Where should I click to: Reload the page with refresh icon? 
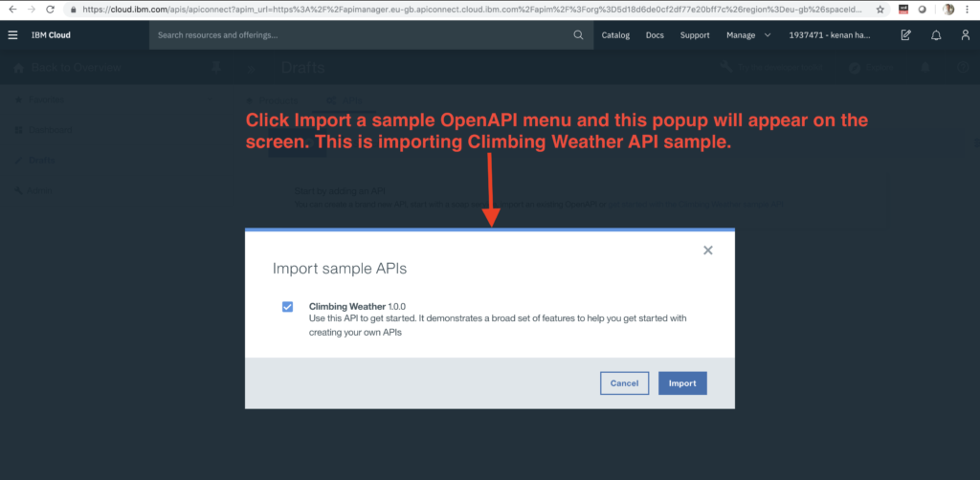pyautogui.click(x=50, y=10)
